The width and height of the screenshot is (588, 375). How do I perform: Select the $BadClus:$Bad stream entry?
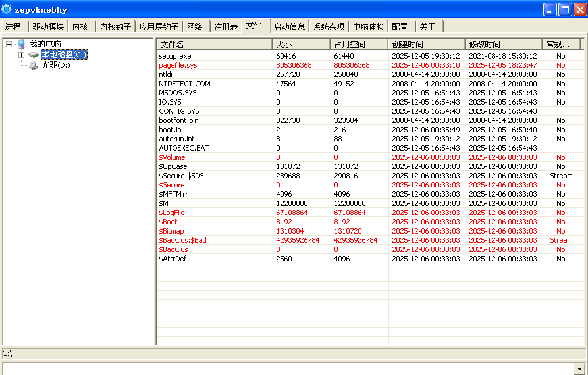pos(182,241)
